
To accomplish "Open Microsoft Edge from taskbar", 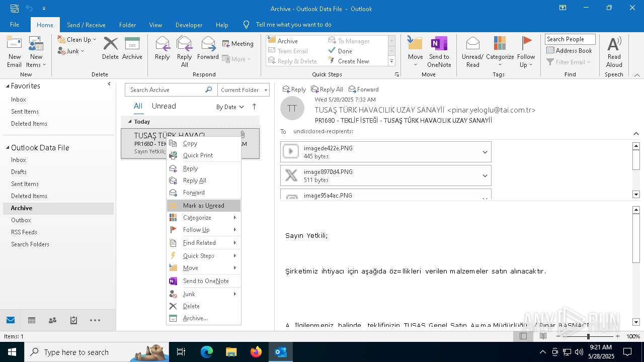I will [207, 352].
